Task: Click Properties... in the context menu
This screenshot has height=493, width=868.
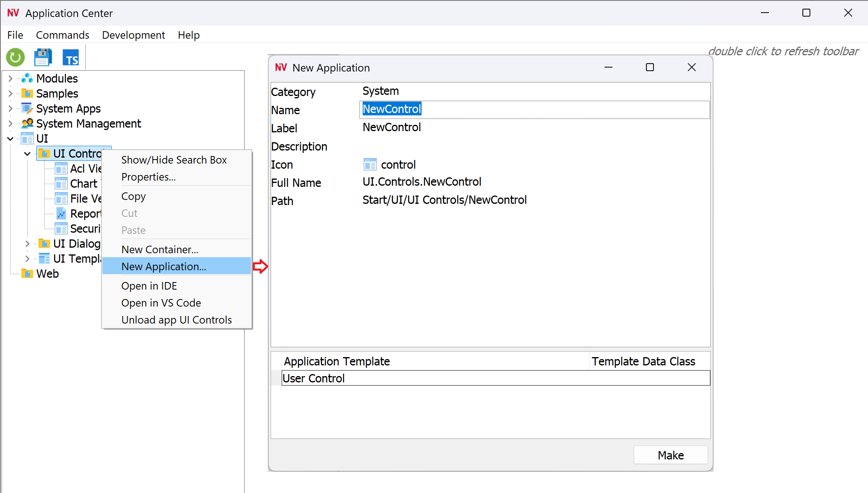Action: pyautogui.click(x=148, y=177)
